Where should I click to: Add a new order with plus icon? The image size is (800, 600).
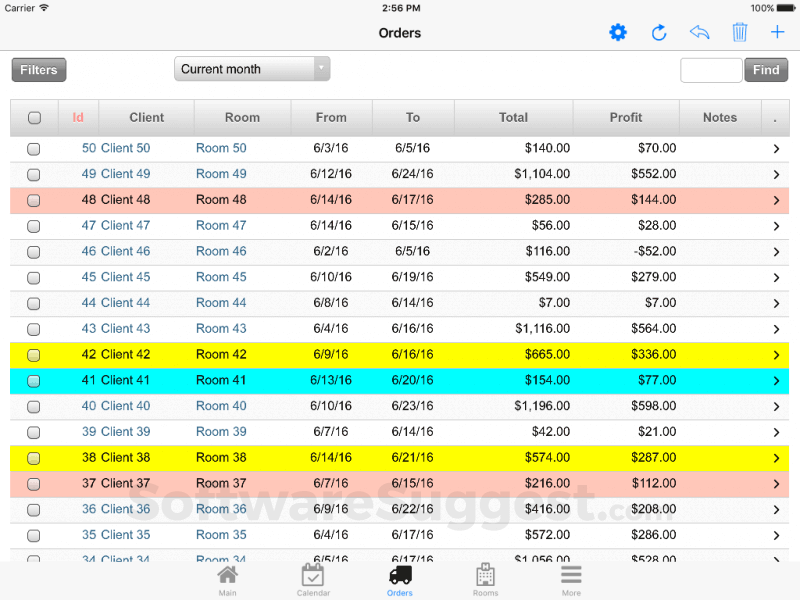point(779,32)
